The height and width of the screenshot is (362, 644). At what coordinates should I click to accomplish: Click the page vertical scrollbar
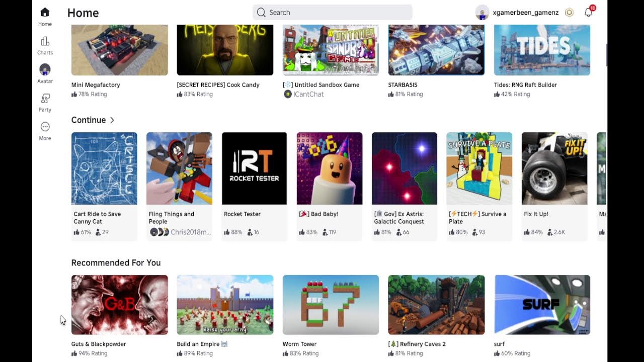tap(606, 55)
